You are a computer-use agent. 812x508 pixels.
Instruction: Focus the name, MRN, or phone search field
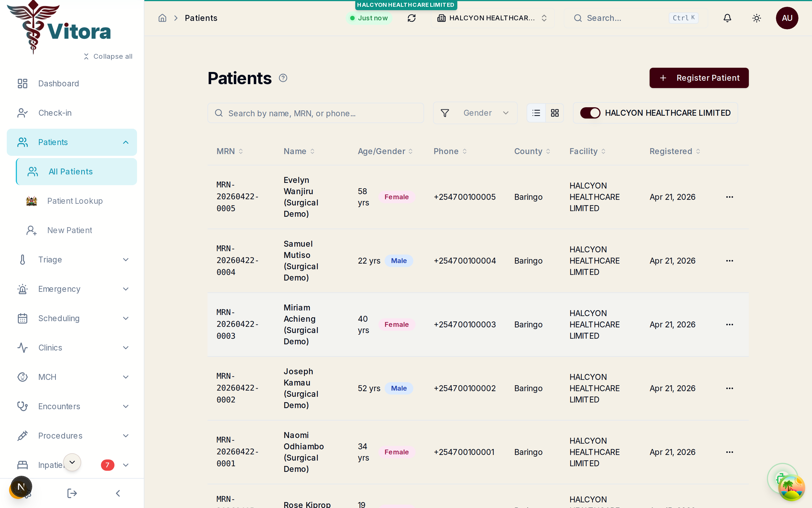(x=315, y=113)
